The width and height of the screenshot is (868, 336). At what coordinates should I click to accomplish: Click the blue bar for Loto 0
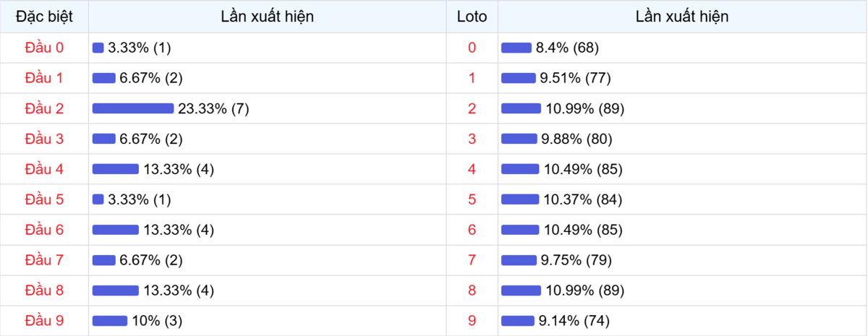(x=516, y=48)
